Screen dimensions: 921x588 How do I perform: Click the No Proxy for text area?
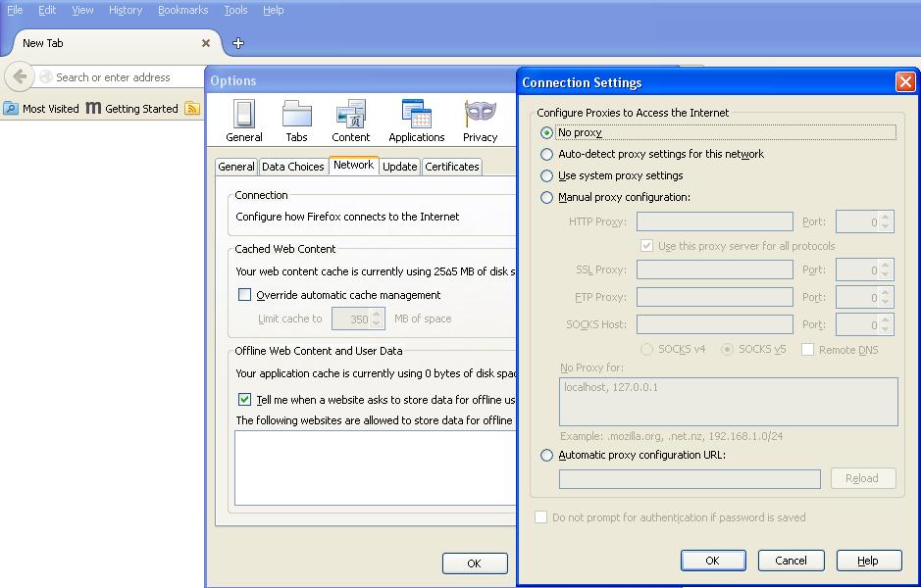tap(729, 402)
